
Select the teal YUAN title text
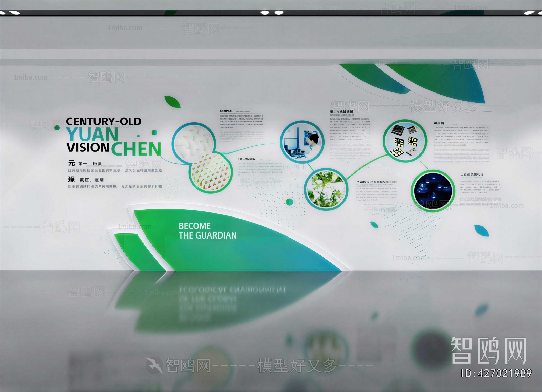pyautogui.click(x=92, y=134)
